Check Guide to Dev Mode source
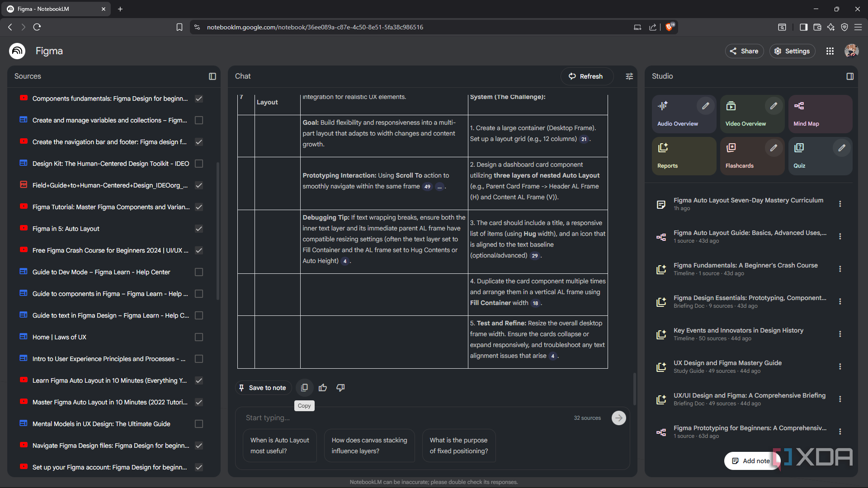 tap(198, 272)
